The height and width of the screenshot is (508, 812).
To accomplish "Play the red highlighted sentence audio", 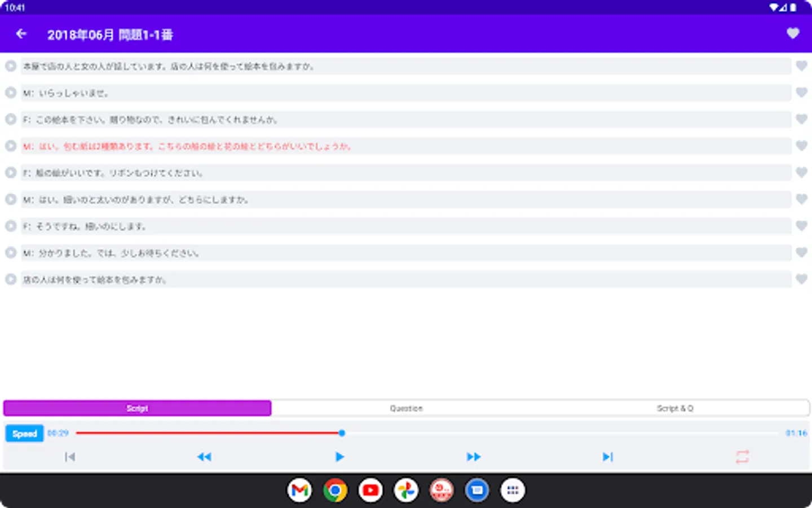I will 10,146.
